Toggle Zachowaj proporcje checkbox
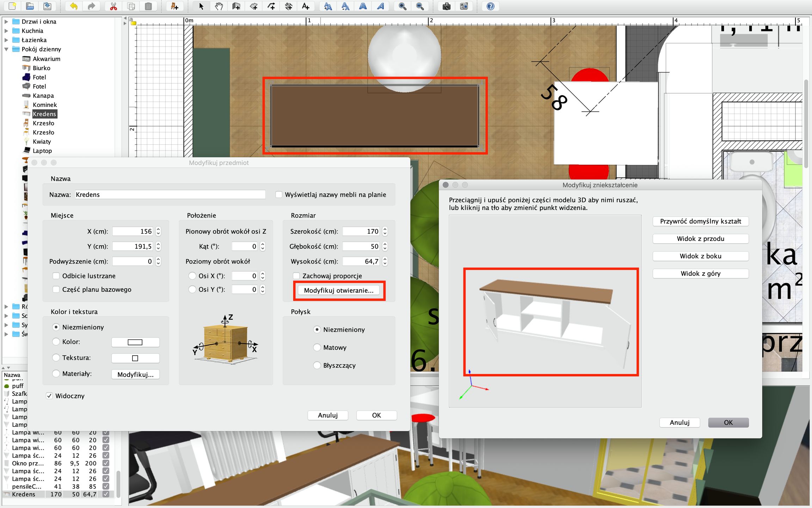Viewport: 812px width, 508px height. coord(296,276)
